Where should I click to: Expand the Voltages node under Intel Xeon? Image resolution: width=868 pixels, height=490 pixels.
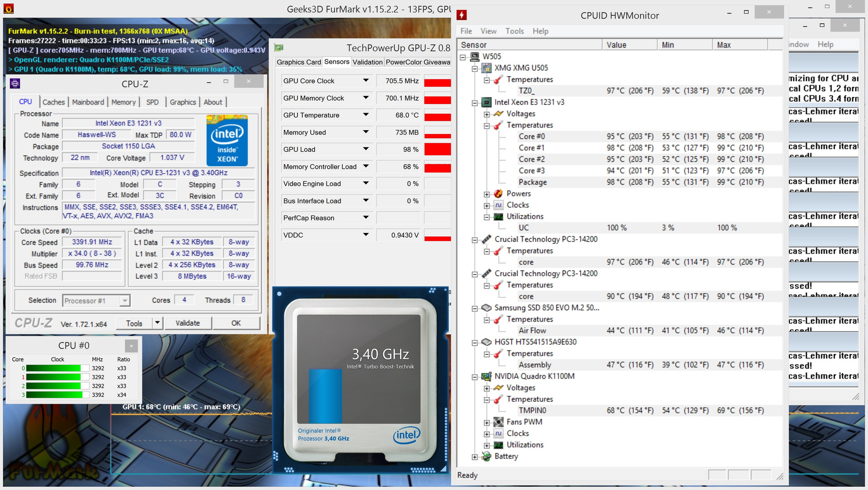[487, 114]
